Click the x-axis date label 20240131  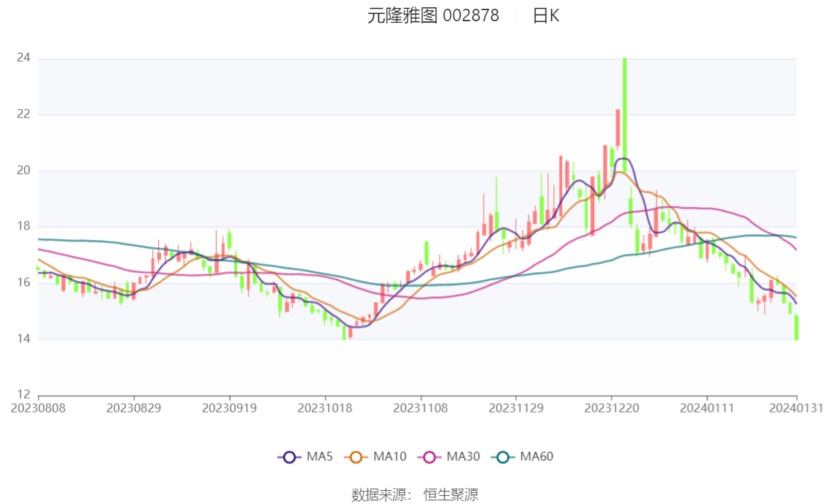[x=796, y=408]
